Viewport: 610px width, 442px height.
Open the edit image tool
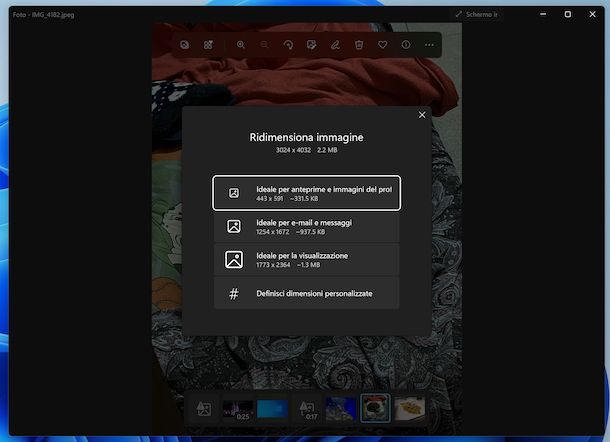click(x=312, y=45)
